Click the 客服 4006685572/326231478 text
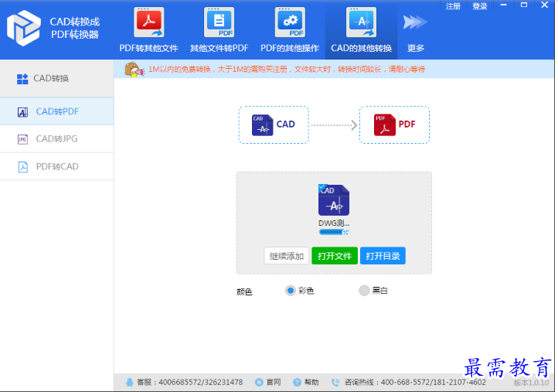Screen dimensions: 558x392 (x=189, y=383)
